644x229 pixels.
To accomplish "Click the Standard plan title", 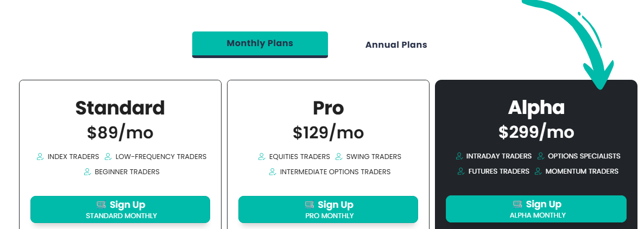I will tap(120, 108).
